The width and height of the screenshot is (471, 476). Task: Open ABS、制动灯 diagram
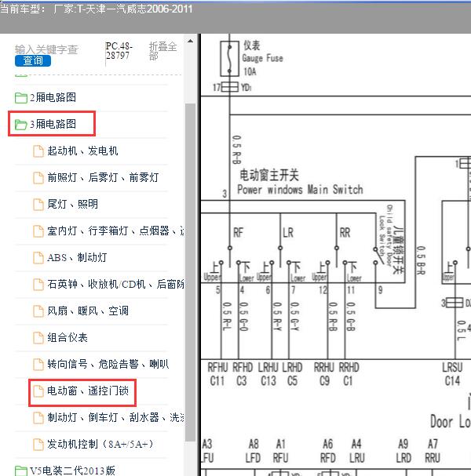coord(77,258)
